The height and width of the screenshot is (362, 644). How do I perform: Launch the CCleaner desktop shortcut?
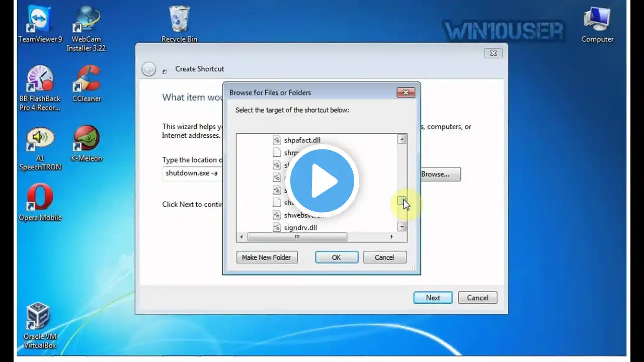87,84
